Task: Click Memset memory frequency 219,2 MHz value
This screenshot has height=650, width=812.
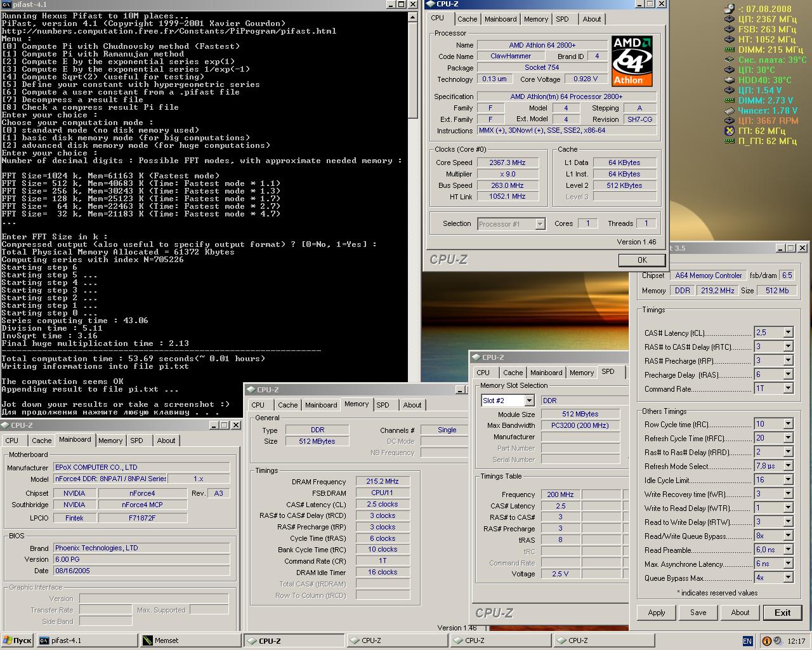Action: point(717,291)
